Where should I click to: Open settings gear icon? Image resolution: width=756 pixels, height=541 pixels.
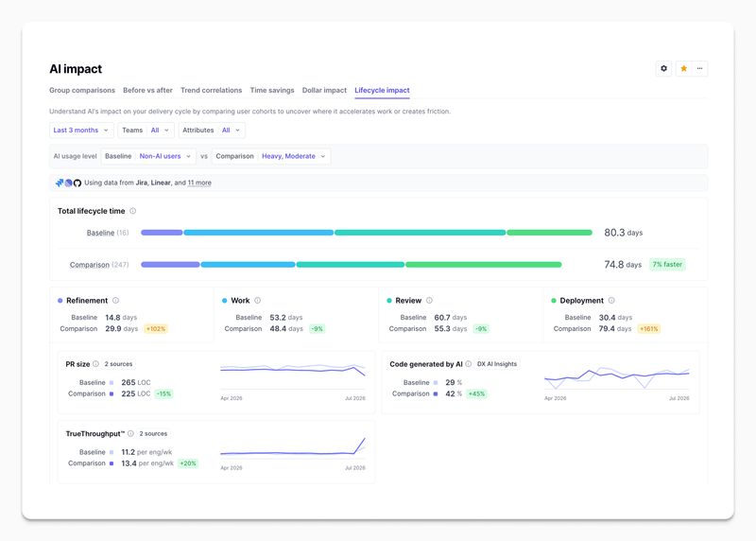(x=663, y=68)
